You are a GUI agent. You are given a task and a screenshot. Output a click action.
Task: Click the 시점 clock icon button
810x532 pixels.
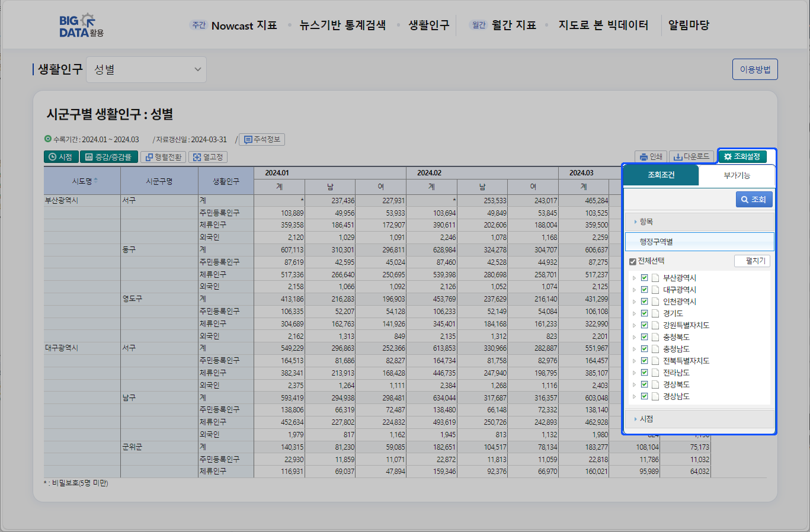coord(61,157)
